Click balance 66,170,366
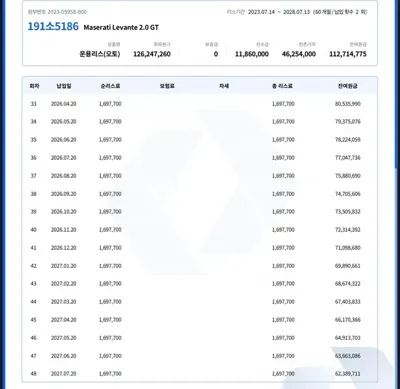This screenshot has height=389, width=400. click(x=348, y=320)
